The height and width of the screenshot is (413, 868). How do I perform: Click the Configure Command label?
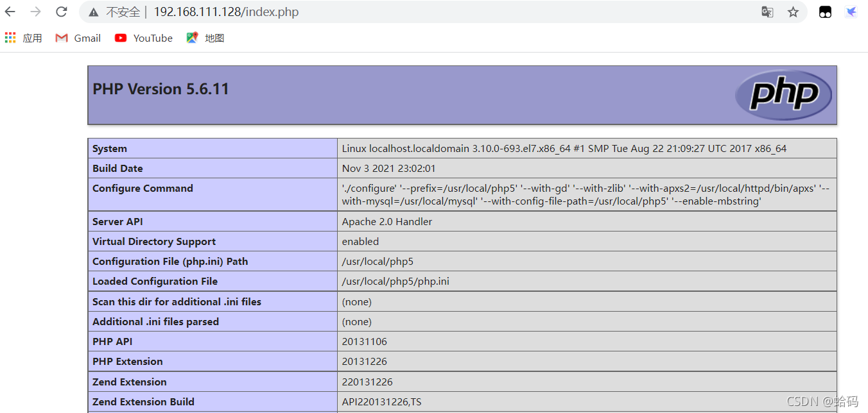click(x=143, y=189)
